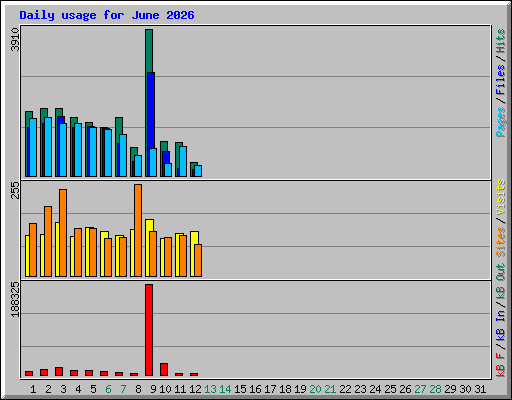Image resolution: width=512 pixels, height=400 pixels.
Task: Click the Hits legend label
Action: (500, 41)
